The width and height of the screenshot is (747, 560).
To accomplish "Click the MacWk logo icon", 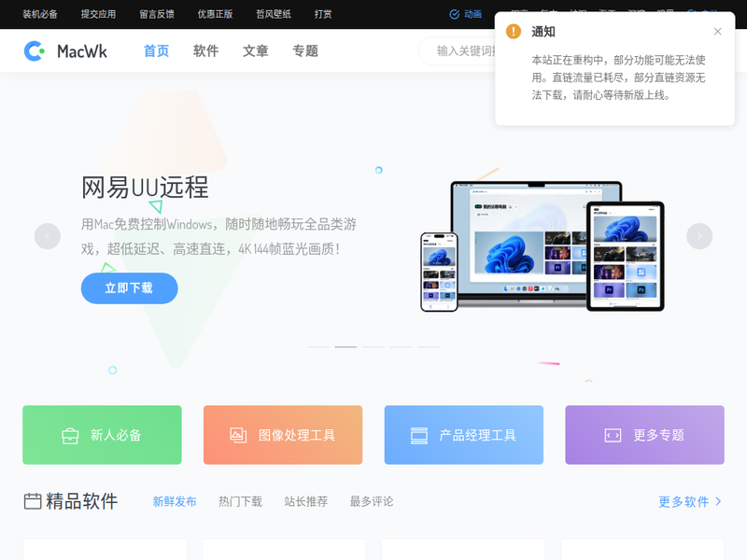I will (x=35, y=51).
